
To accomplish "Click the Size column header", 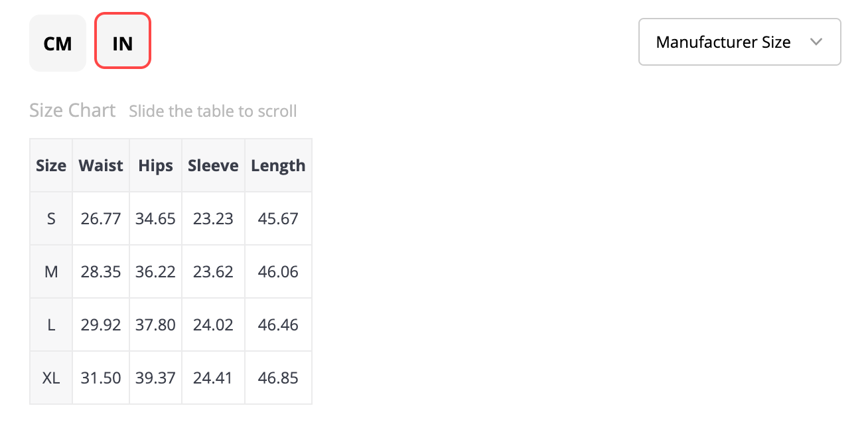I will pyautogui.click(x=51, y=166).
